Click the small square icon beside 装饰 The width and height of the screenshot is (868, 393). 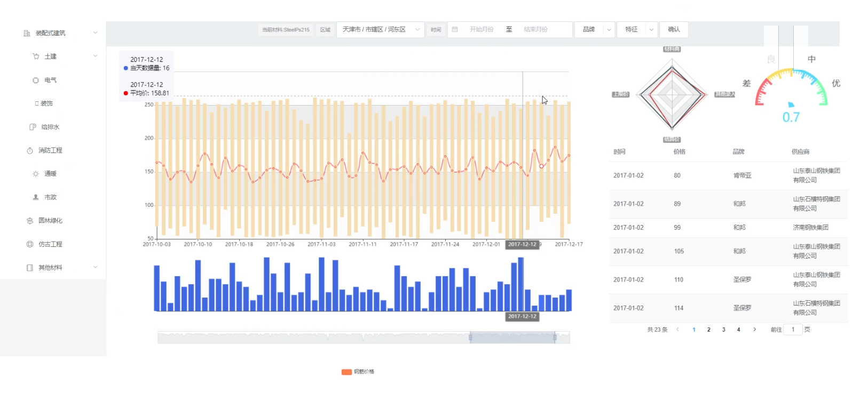[37, 103]
